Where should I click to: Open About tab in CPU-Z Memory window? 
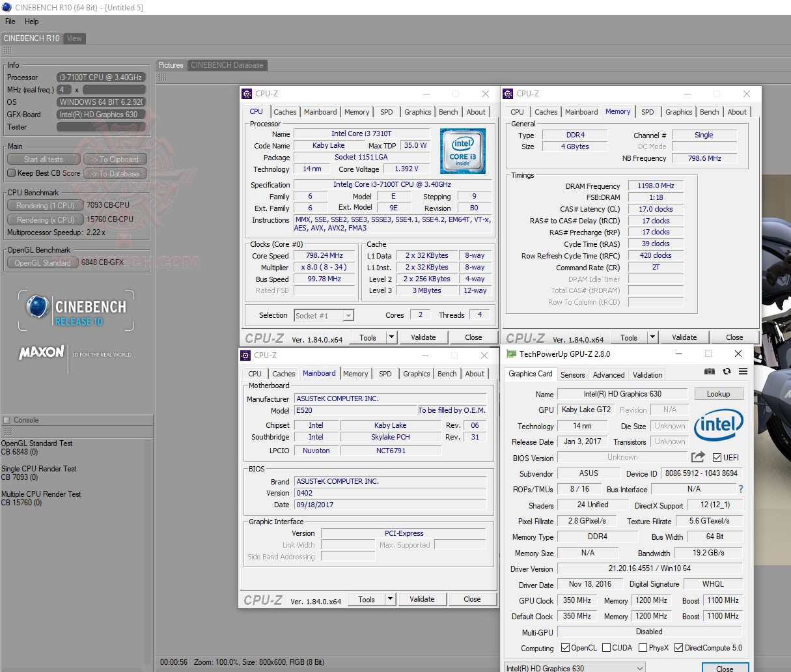pyautogui.click(x=737, y=112)
